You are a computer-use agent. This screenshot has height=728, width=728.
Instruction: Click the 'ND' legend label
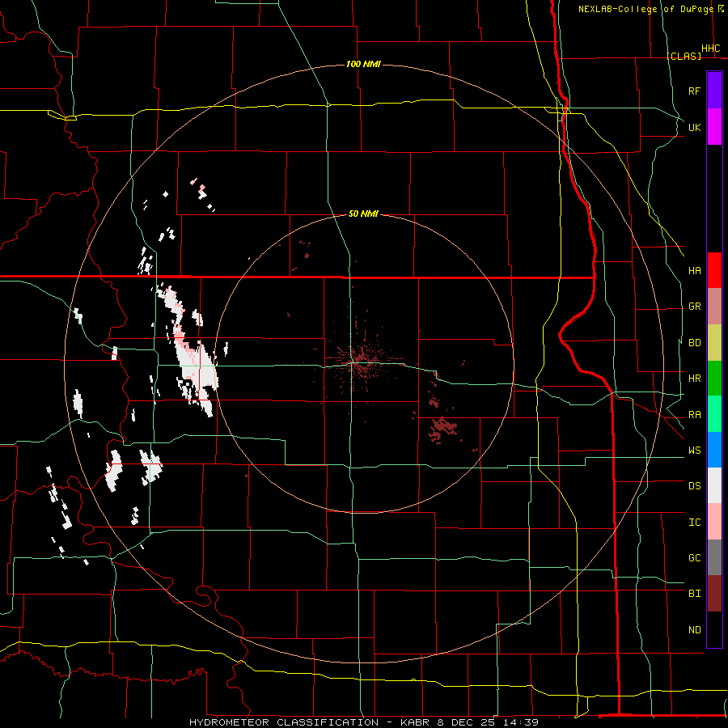(x=695, y=630)
